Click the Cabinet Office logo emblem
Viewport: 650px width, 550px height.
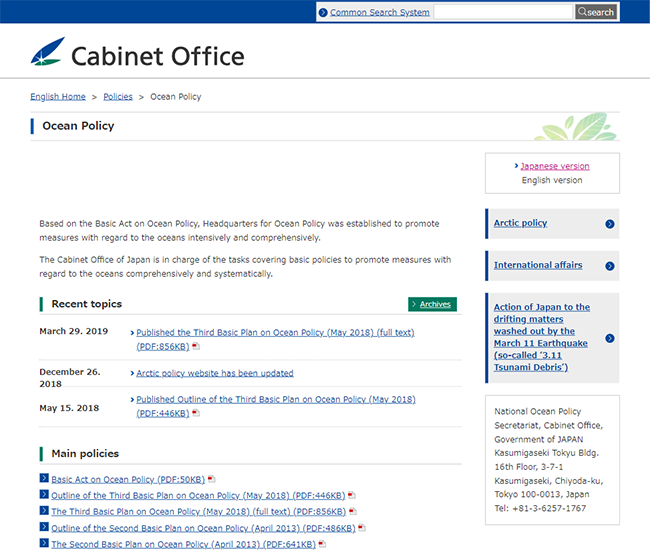coord(48,52)
